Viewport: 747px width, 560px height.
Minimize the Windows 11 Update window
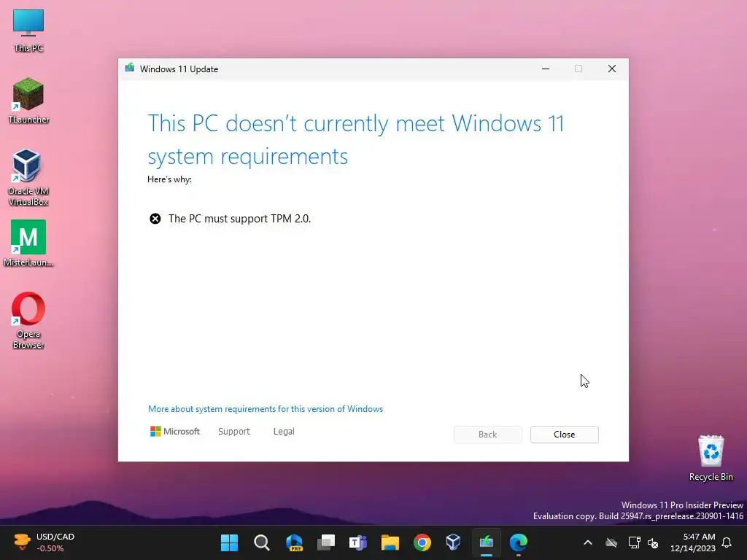pos(546,69)
